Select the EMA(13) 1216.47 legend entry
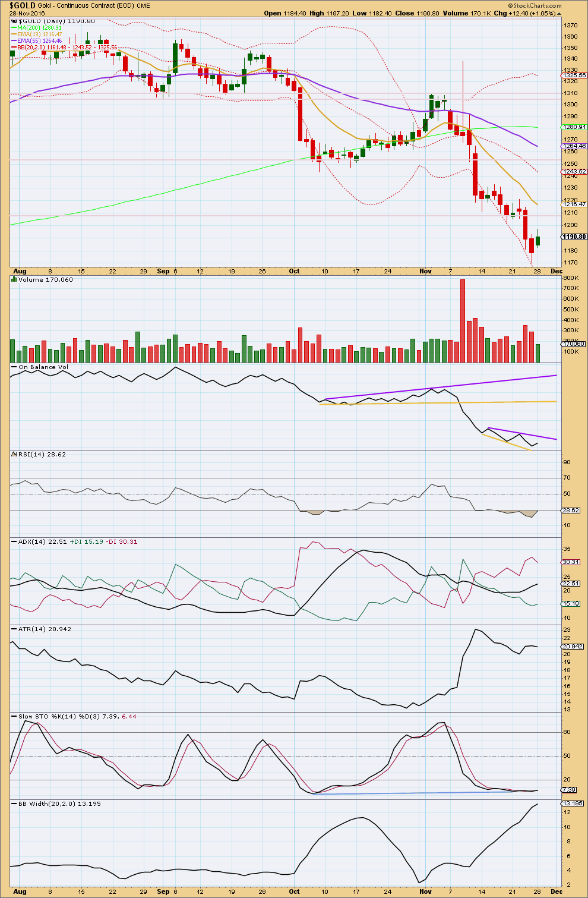The height and width of the screenshot is (898, 588). coord(36,34)
